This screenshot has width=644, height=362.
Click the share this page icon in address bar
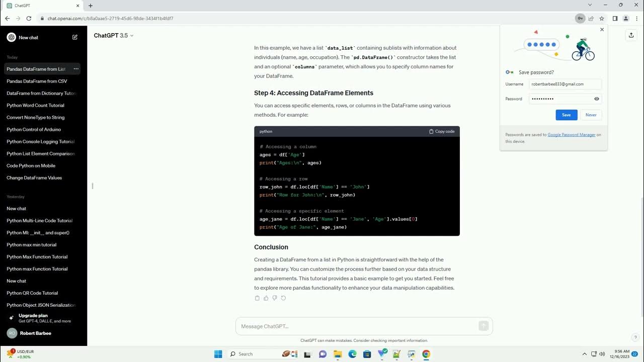591,19
